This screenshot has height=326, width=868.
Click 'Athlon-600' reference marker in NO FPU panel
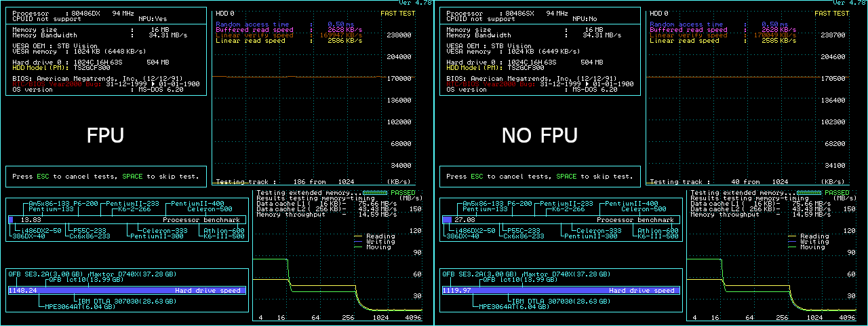[x=657, y=231]
